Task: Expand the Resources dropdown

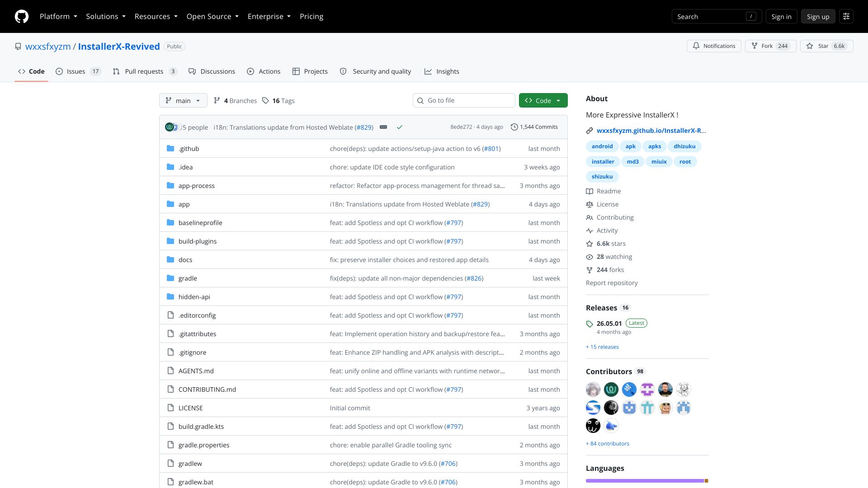Action: 156,17
